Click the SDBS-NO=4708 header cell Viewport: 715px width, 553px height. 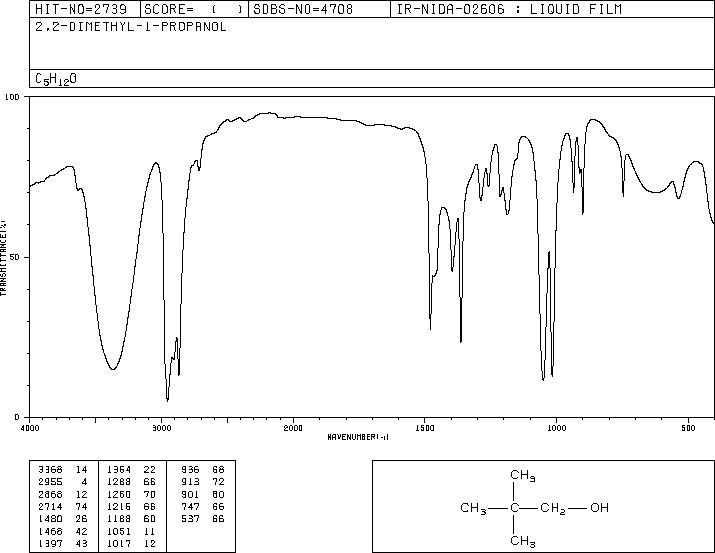point(319,9)
